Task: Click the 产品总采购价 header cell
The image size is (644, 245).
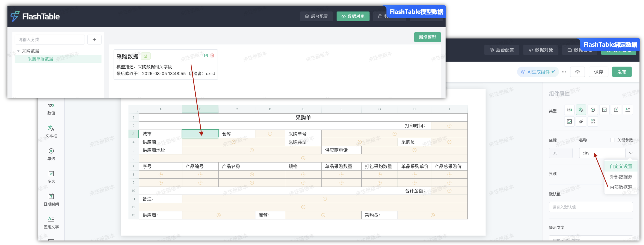Action: coord(449,166)
